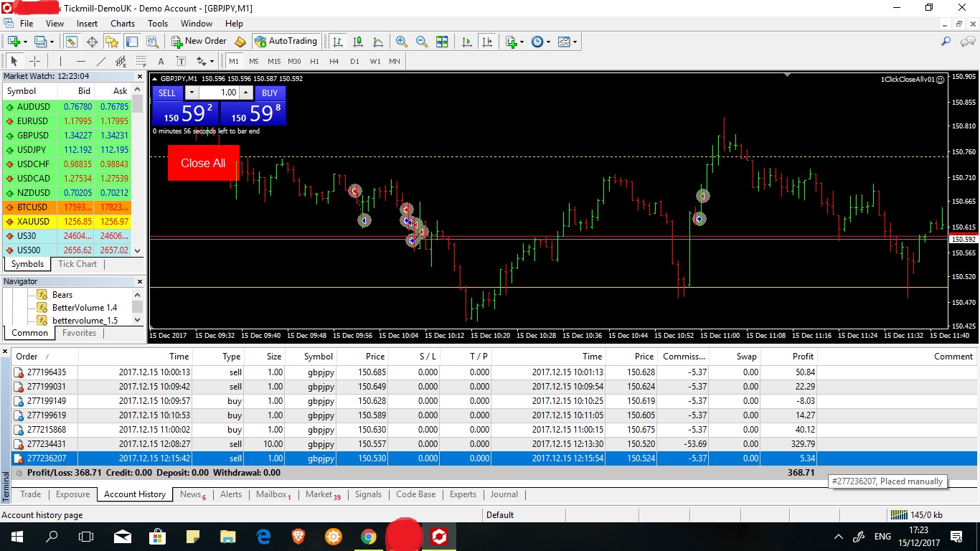Image resolution: width=980 pixels, height=551 pixels.
Task: Switch chart to candlesticks icon
Action: point(358,42)
